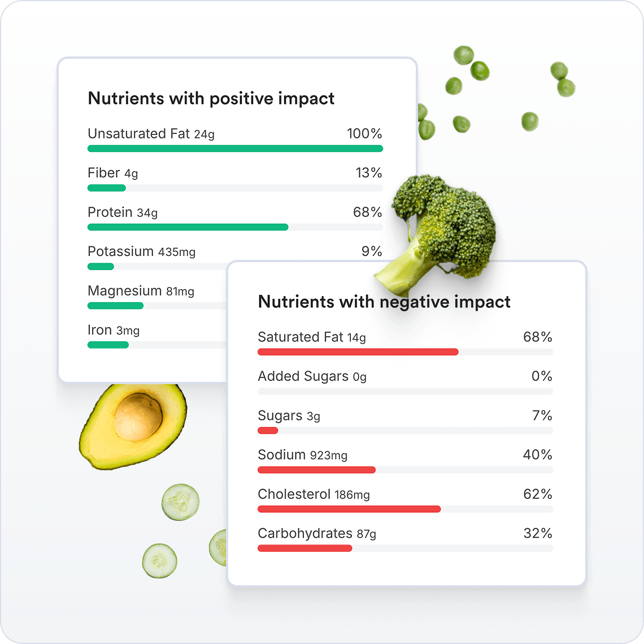Viewport: 644px width, 644px height.
Task: Select the Potassium 435mg label
Action: tap(141, 251)
